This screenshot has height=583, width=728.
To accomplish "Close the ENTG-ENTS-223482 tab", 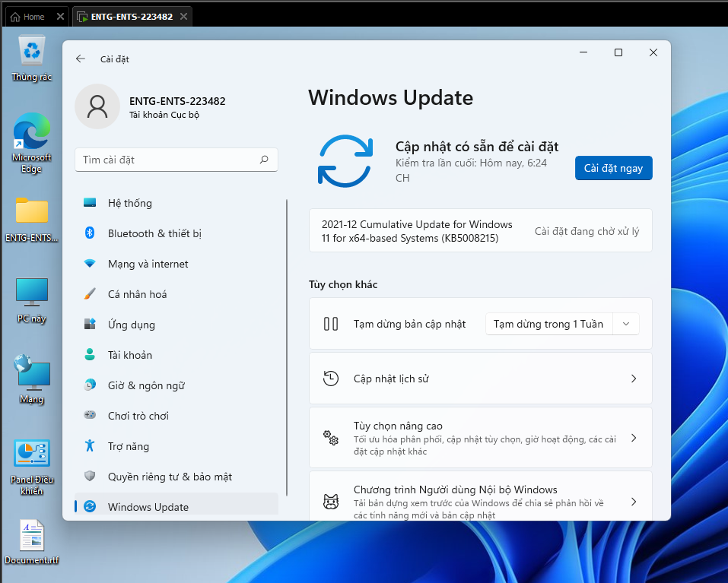I will pyautogui.click(x=184, y=17).
